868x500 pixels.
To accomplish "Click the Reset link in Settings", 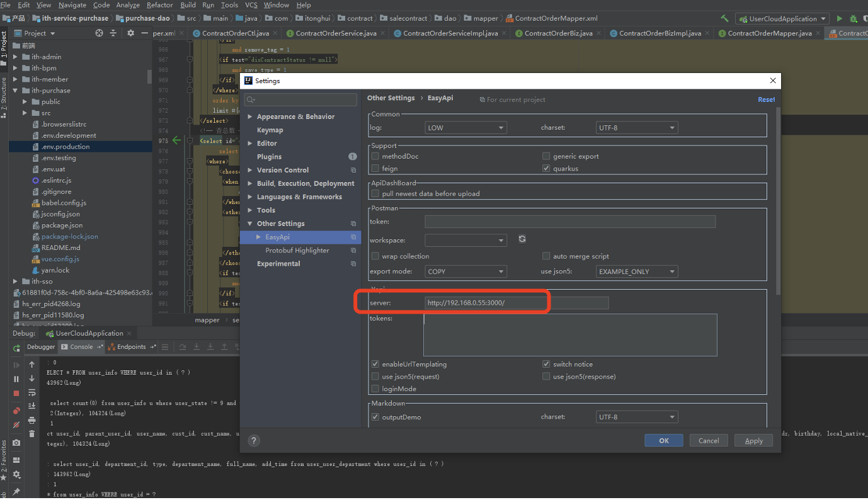I will click(x=767, y=99).
